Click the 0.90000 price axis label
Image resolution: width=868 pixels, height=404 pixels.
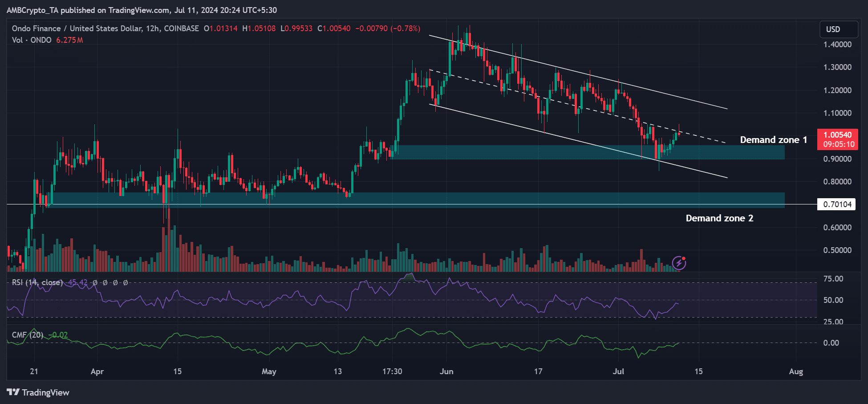tap(837, 159)
